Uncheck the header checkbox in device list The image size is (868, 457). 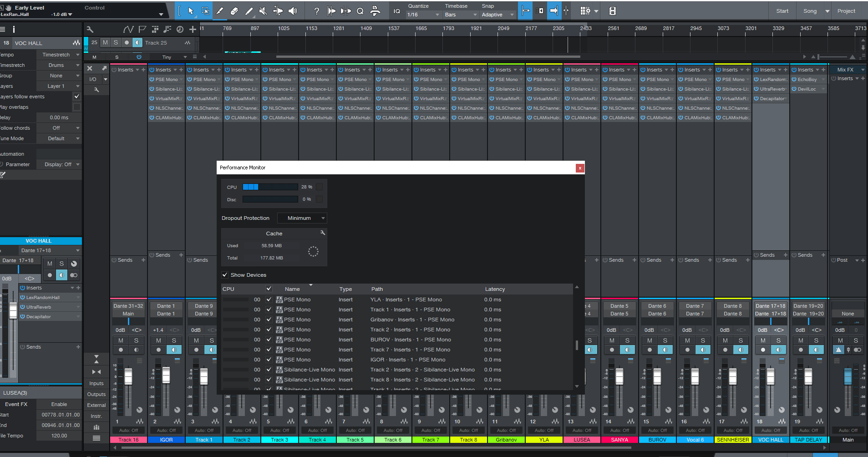pyautogui.click(x=269, y=289)
